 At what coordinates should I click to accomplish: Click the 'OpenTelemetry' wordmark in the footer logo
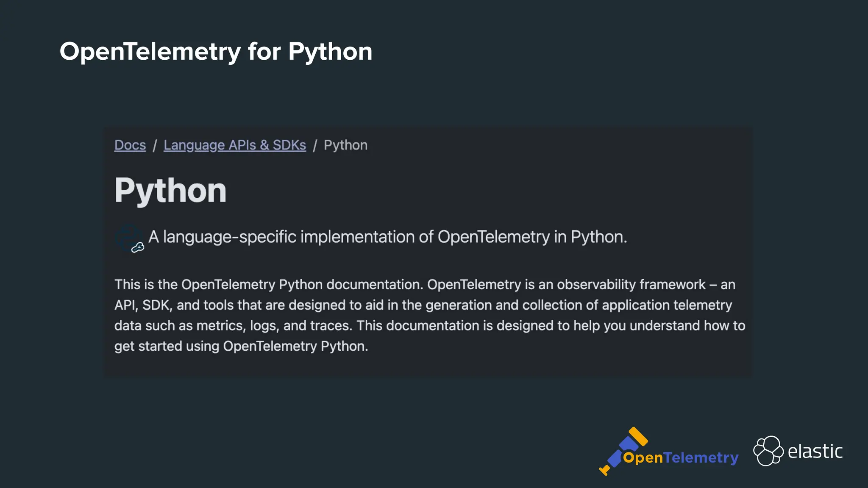pos(681,458)
